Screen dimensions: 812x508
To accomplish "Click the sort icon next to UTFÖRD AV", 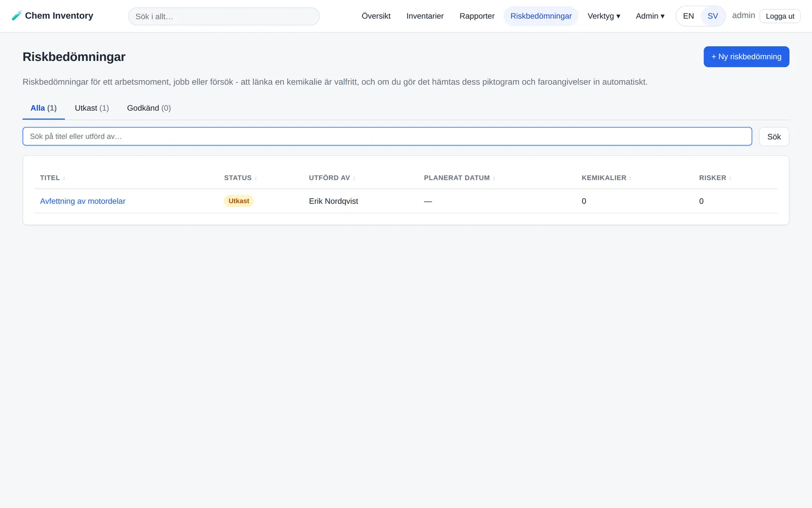I will [354, 178].
